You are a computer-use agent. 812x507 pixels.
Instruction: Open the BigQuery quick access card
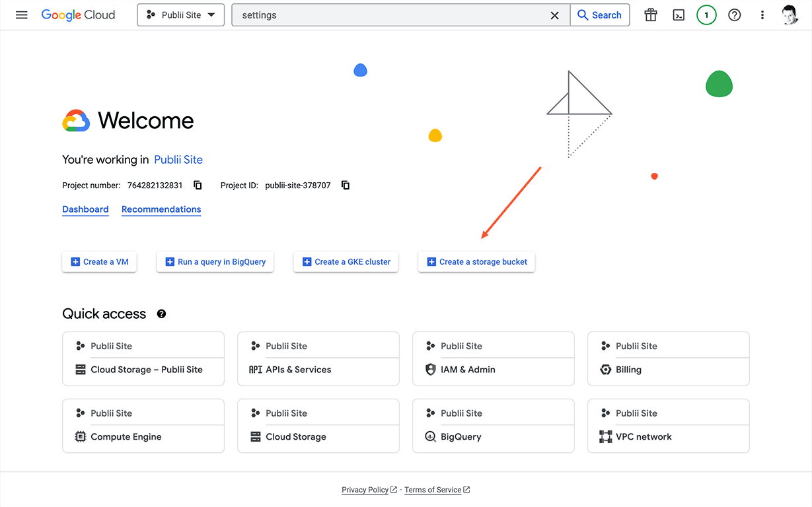[494, 436]
